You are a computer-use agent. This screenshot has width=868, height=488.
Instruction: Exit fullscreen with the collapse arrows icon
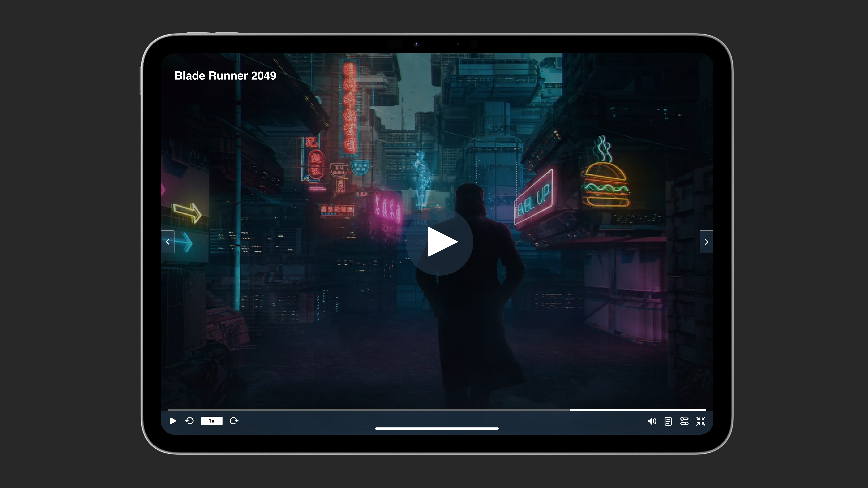pyautogui.click(x=701, y=421)
